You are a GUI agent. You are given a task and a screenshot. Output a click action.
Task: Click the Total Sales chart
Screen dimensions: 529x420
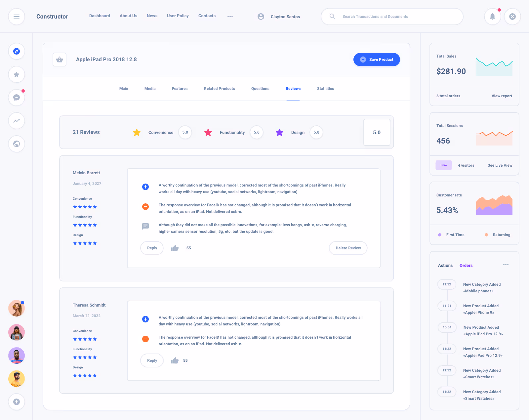pyautogui.click(x=494, y=66)
